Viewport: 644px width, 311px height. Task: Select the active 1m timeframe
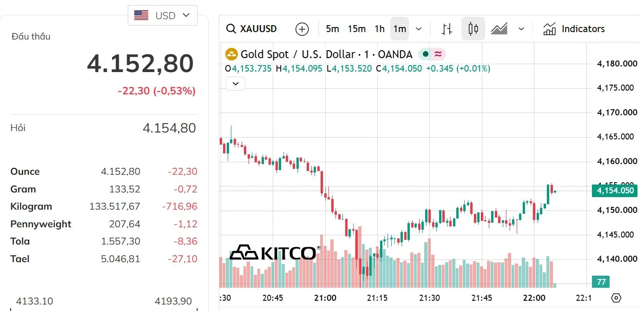tap(400, 29)
